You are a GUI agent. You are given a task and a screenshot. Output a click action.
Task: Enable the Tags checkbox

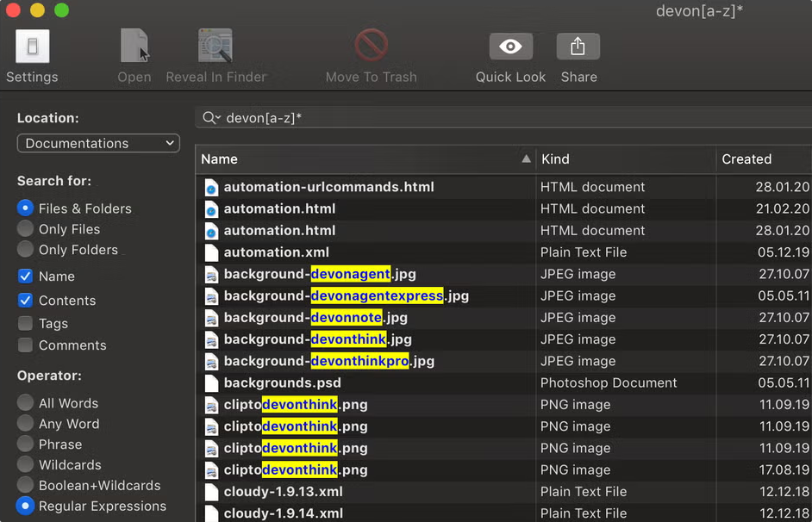pyautogui.click(x=25, y=323)
